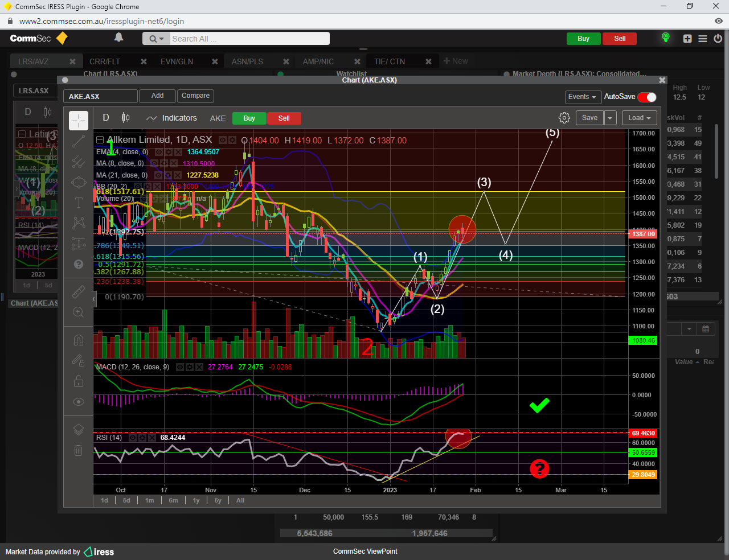The image size is (729, 560).
Task: Select the trend line drawing tool
Action: (x=79, y=142)
